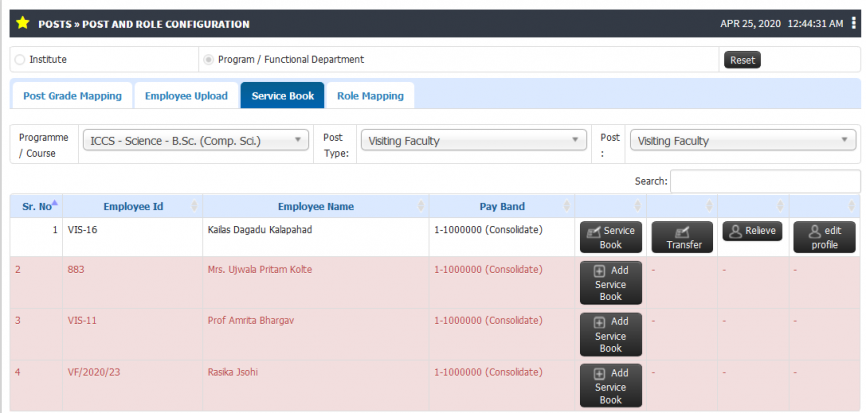Open Service Book for Kailas Dagadu Kalapahad
866x413 pixels.
(x=611, y=237)
